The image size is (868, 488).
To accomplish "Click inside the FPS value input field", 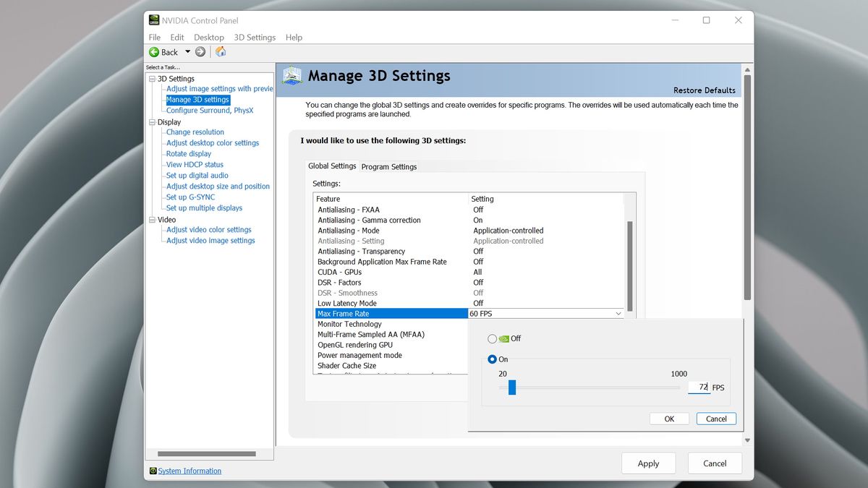I will [x=698, y=388].
